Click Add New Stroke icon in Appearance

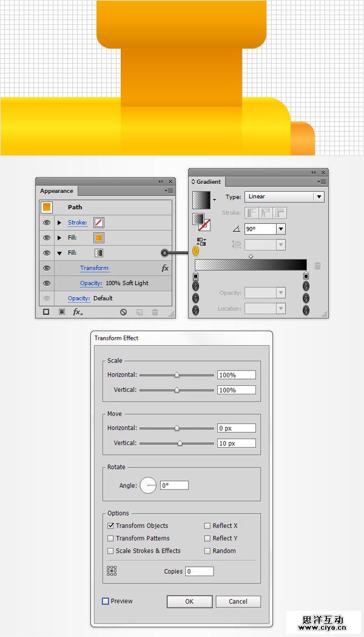(46, 312)
